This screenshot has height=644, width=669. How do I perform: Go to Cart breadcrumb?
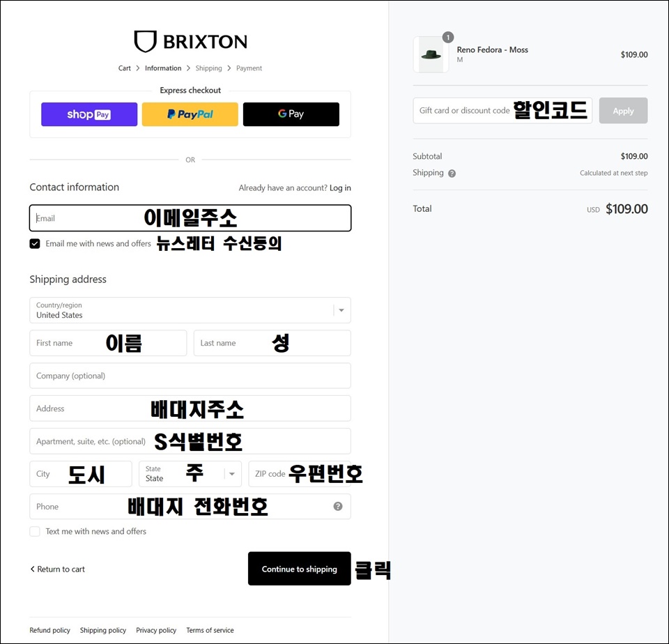(125, 68)
